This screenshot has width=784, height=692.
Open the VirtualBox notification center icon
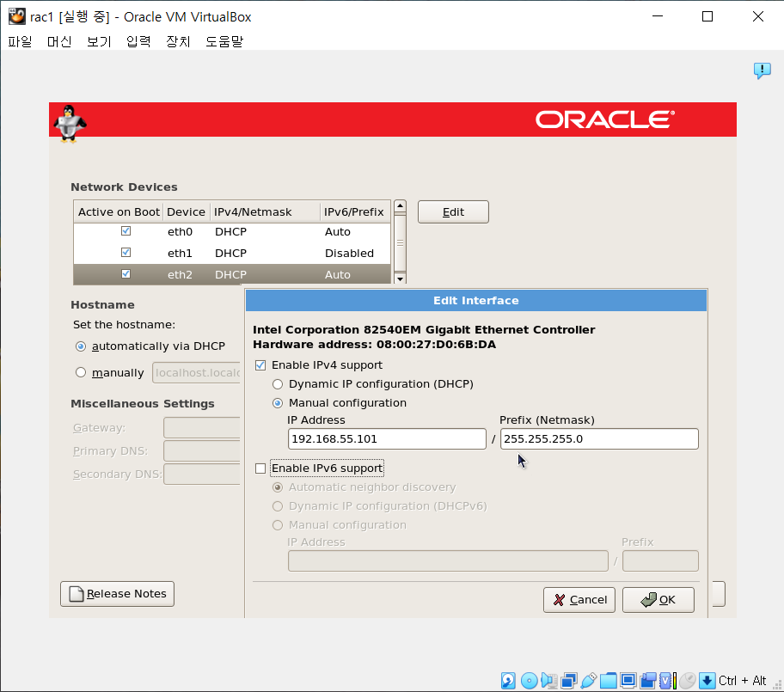coord(762,70)
